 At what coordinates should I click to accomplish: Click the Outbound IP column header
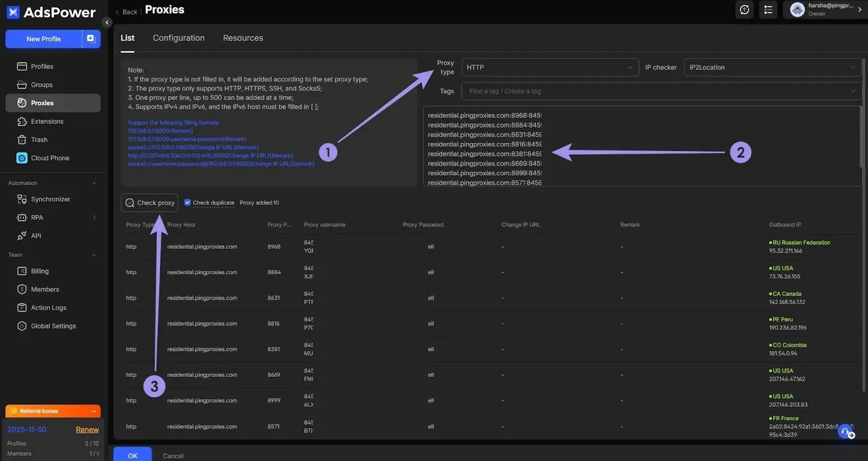coord(784,224)
